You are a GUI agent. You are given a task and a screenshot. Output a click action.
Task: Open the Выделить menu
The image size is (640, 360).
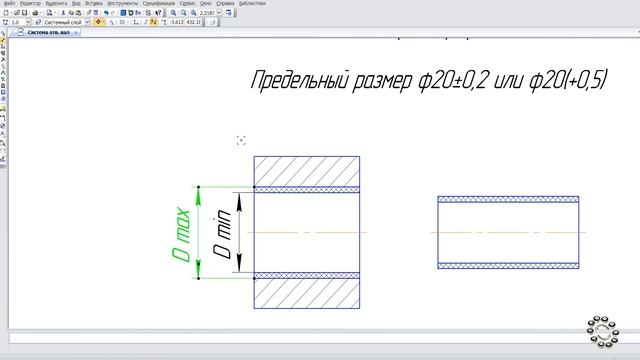(56, 3)
